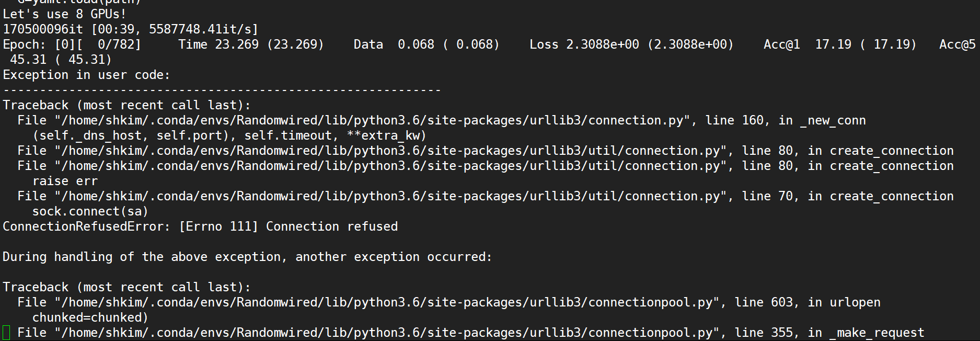
Task: Click the 'During handling of the above exception' line
Action: click(x=247, y=257)
